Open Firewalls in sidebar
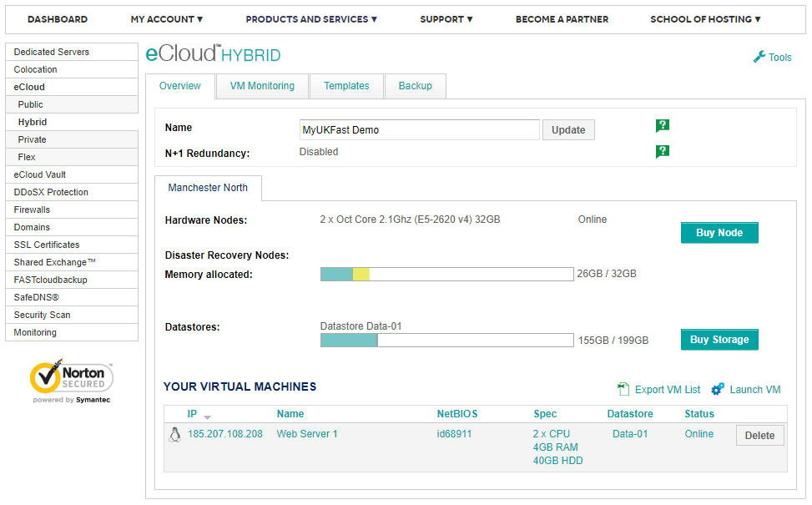The width and height of the screenshot is (812, 505). pos(72,210)
